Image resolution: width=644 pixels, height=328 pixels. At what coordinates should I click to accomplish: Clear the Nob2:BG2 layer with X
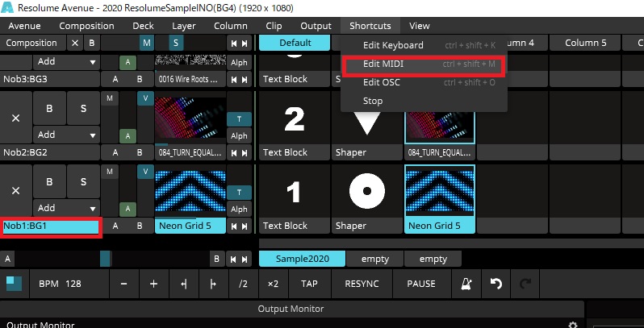(x=15, y=118)
